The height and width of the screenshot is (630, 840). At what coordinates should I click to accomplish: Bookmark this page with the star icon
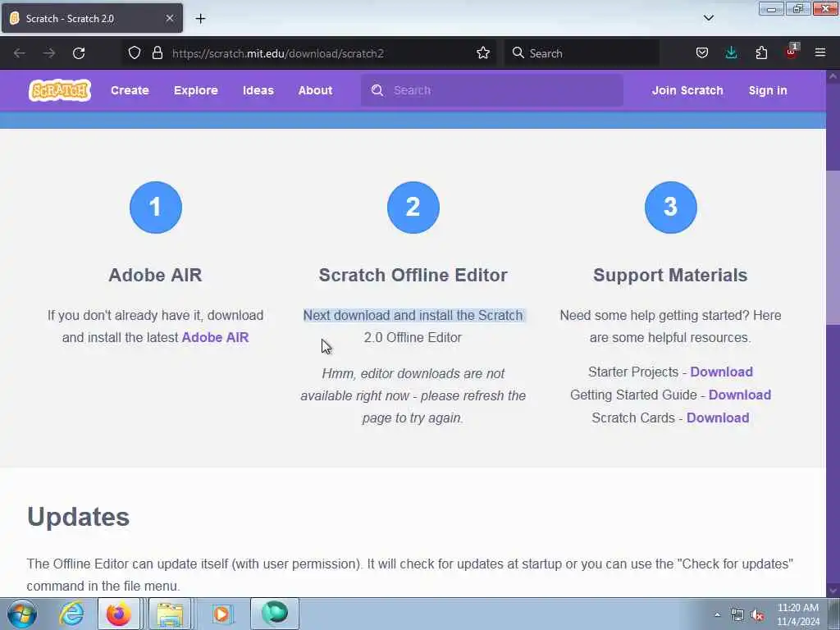[482, 53]
